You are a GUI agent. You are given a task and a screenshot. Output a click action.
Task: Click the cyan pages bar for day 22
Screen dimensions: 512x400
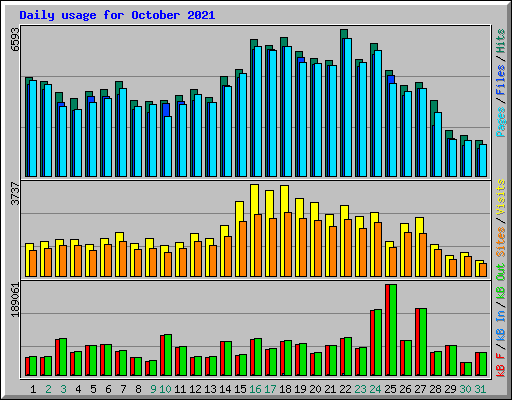(x=348, y=107)
